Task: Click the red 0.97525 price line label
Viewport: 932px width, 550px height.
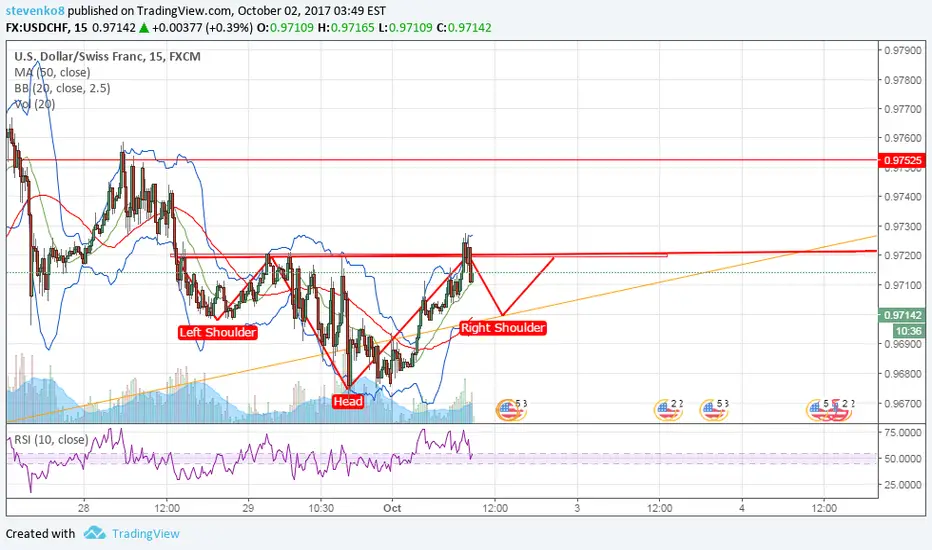Action: click(x=902, y=160)
